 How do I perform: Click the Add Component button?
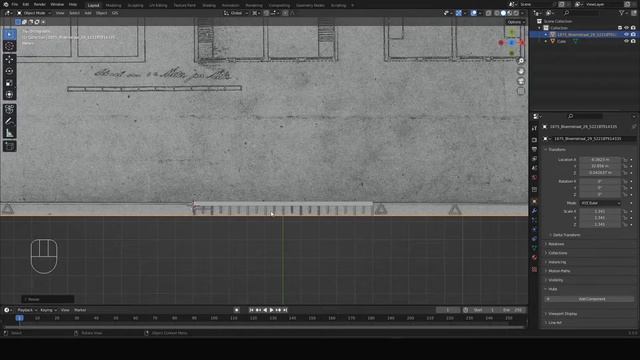pyautogui.click(x=589, y=299)
